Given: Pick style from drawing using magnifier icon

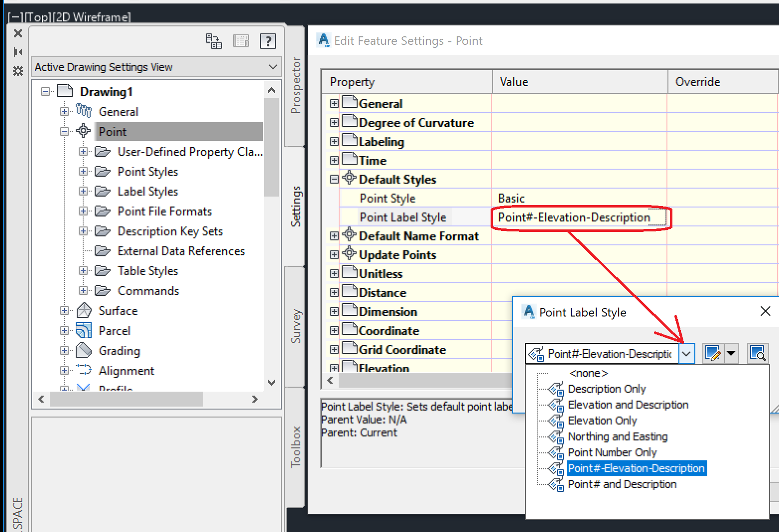Looking at the screenshot, I should [758, 353].
